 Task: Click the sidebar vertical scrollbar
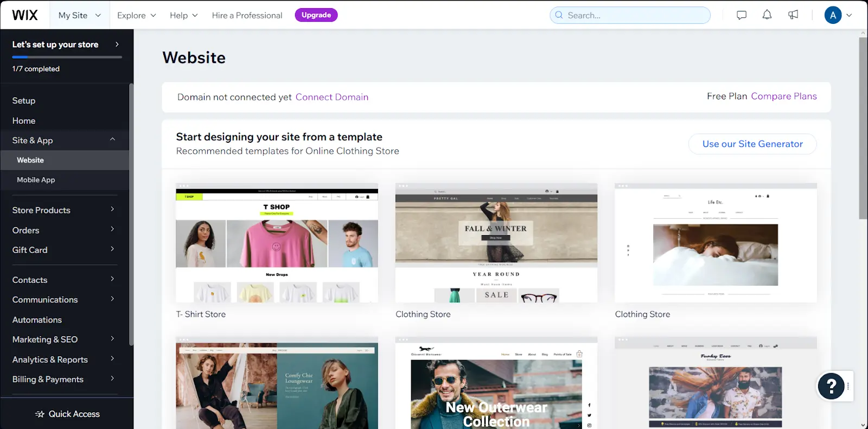pyautogui.click(x=131, y=214)
